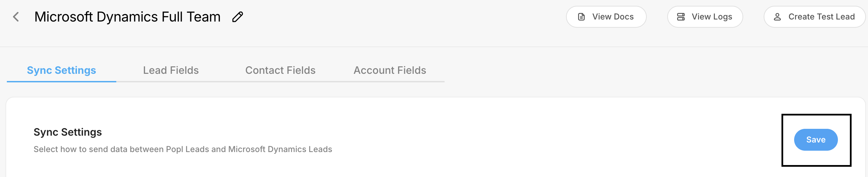Save the sync settings
Image resolution: width=868 pixels, height=177 pixels.
(x=816, y=140)
